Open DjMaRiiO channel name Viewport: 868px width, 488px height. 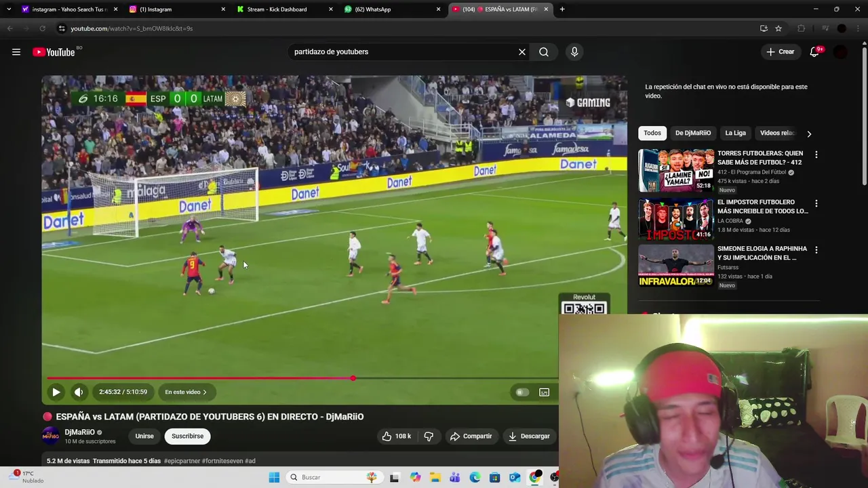pos(80,432)
